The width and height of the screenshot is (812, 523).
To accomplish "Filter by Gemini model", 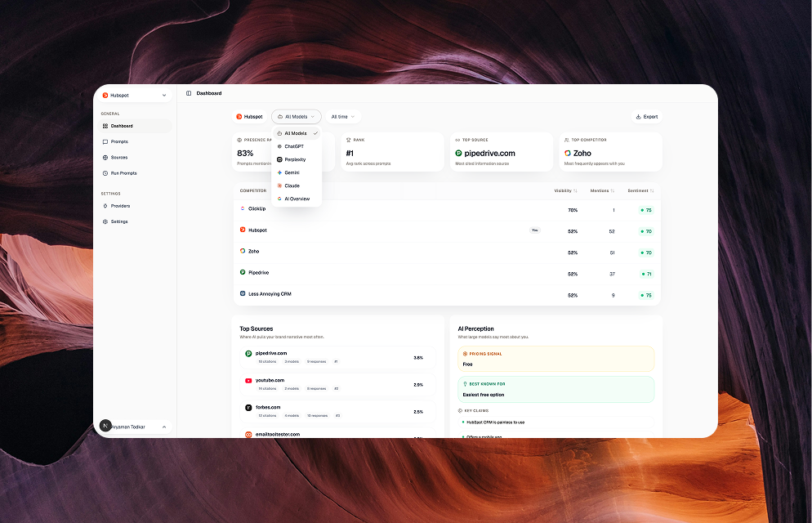I will 297,172.
